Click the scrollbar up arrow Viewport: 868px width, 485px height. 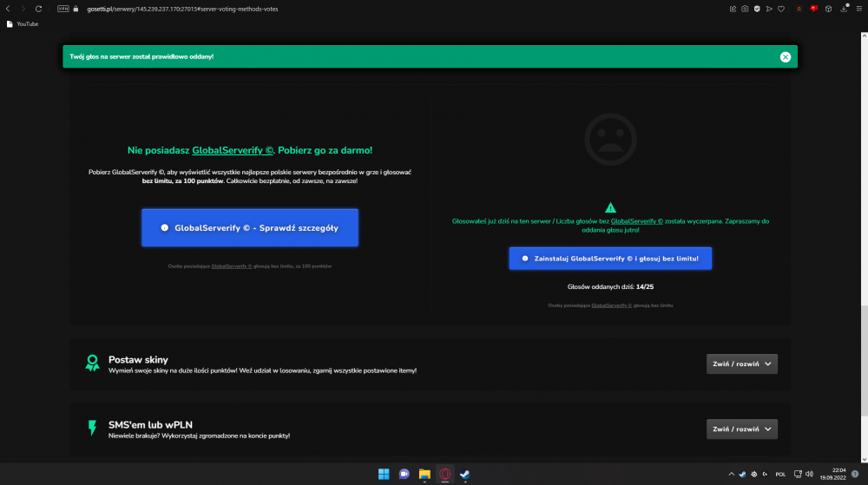865,36
